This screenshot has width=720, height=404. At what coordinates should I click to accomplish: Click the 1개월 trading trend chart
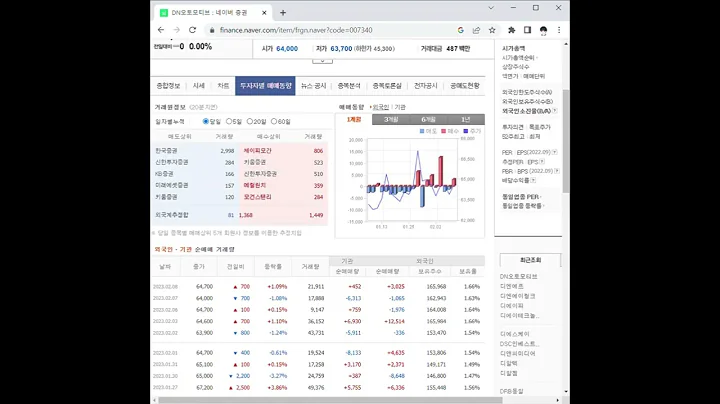[410, 180]
